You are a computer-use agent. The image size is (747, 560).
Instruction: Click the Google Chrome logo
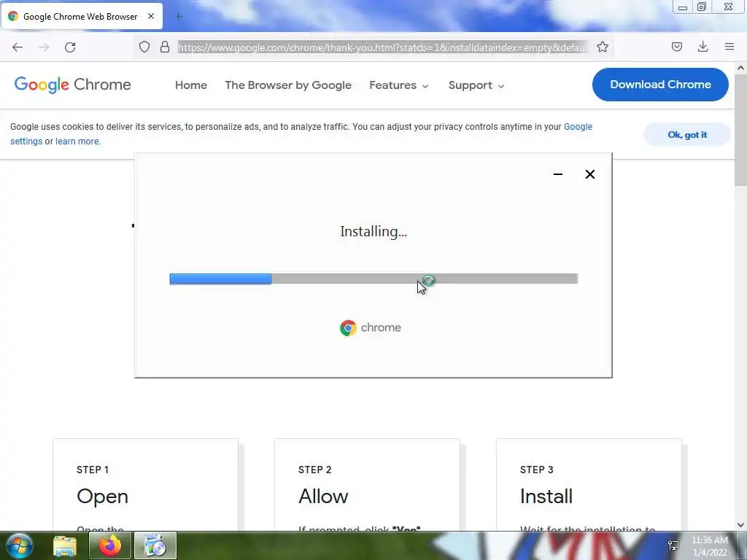click(72, 85)
